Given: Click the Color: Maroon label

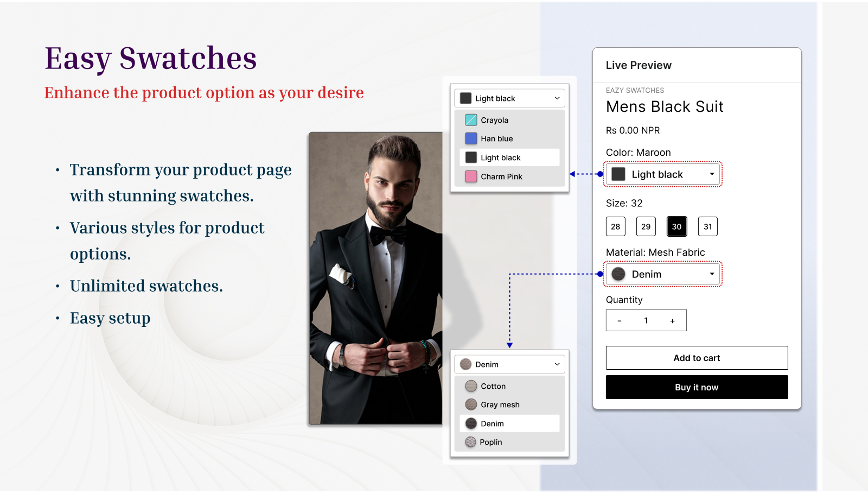Looking at the screenshot, I should point(639,153).
